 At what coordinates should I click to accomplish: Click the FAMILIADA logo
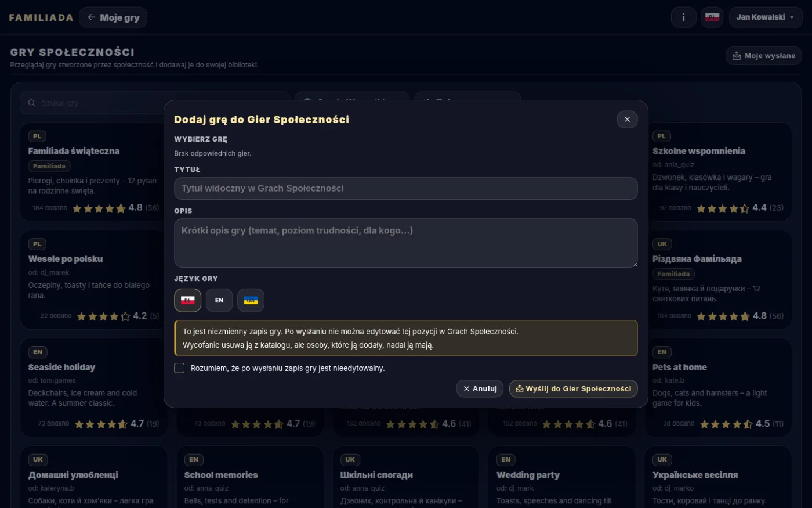(x=41, y=17)
